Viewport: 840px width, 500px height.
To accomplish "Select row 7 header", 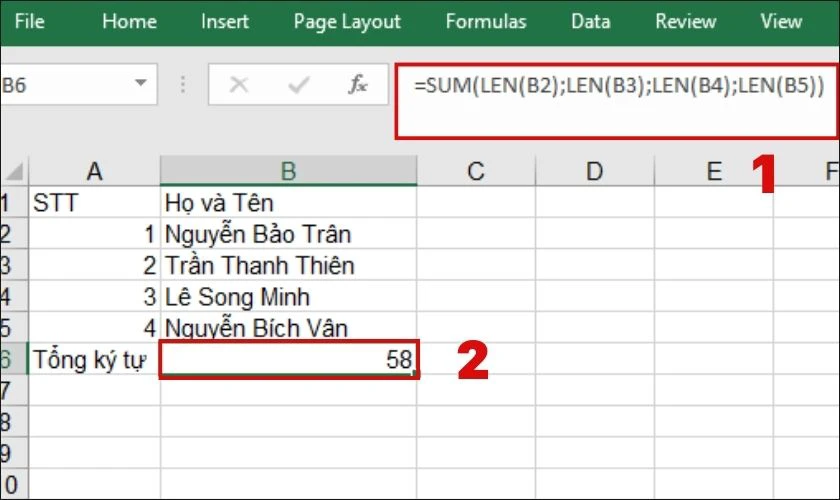I will coord(13,390).
